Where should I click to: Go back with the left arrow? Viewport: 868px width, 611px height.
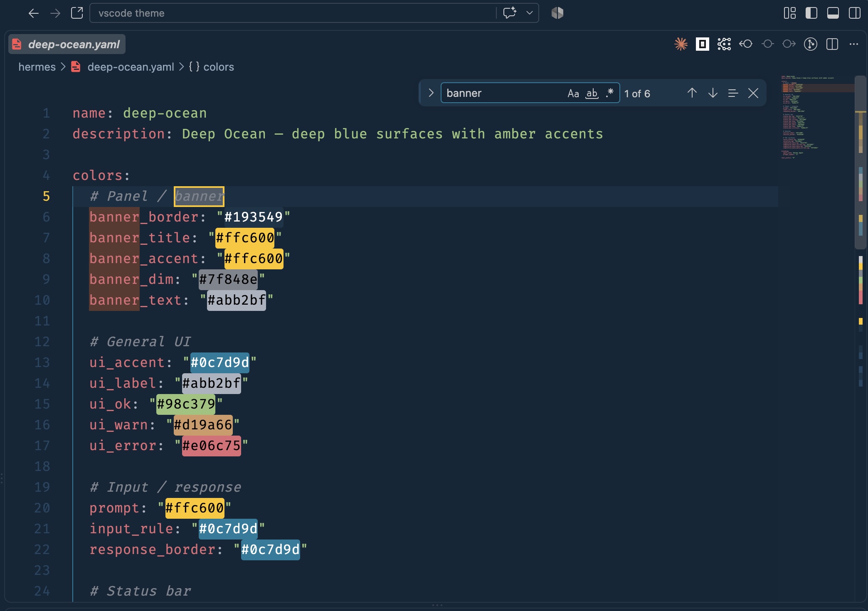(x=34, y=13)
